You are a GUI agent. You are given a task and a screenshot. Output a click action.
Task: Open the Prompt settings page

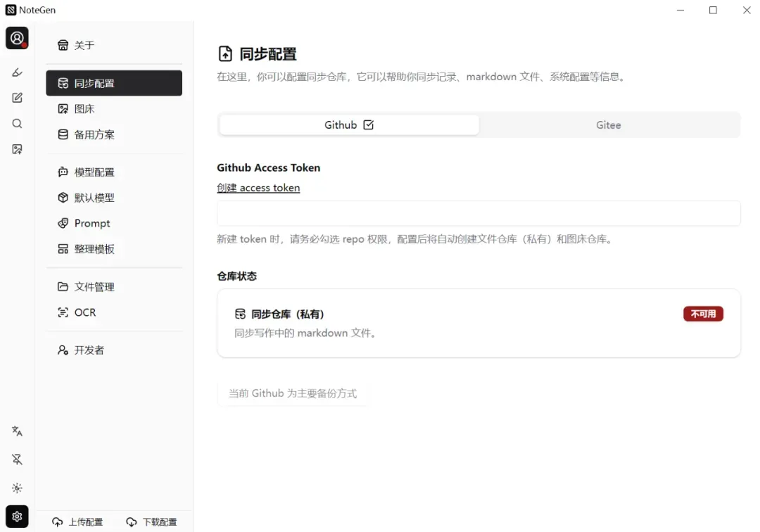[114, 223]
